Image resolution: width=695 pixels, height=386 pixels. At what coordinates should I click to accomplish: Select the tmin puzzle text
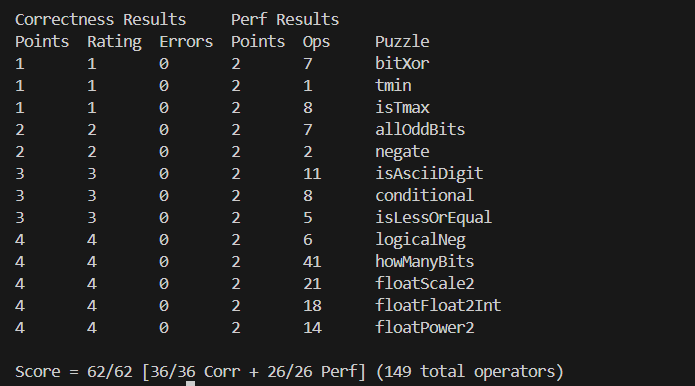393,85
